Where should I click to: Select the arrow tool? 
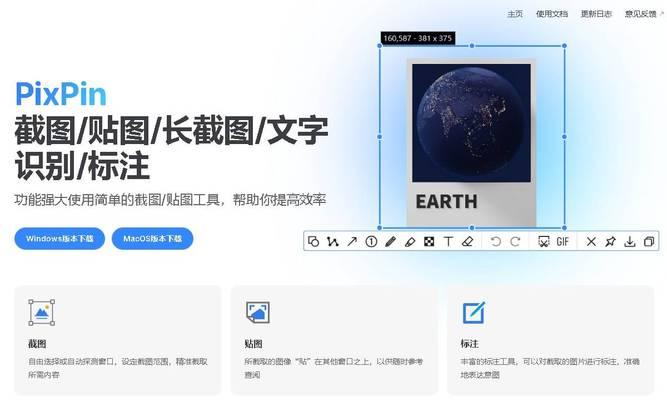pyautogui.click(x=352, y=242)
